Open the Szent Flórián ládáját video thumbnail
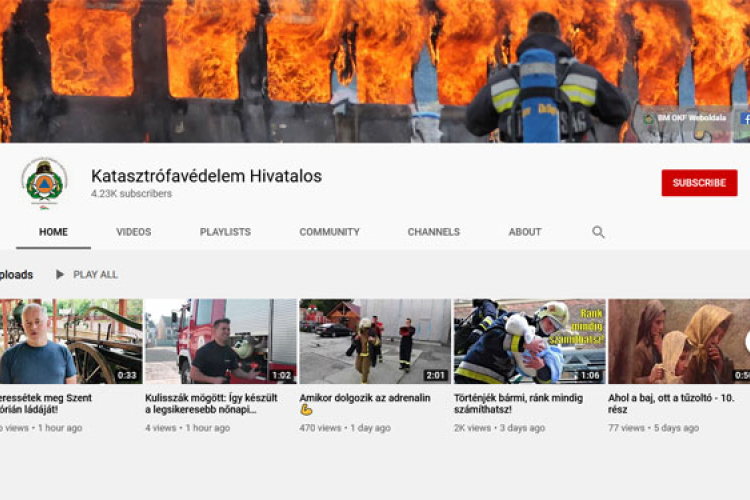 (x=71, y=341)
